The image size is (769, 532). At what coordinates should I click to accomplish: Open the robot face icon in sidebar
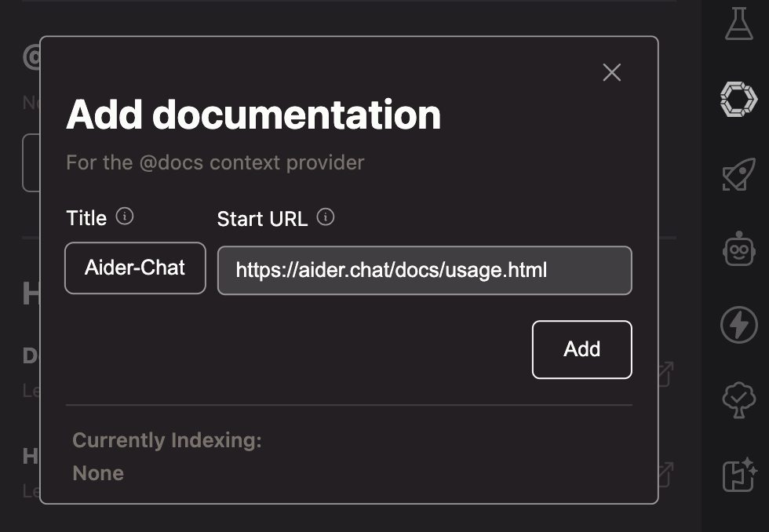coord(739,249)
